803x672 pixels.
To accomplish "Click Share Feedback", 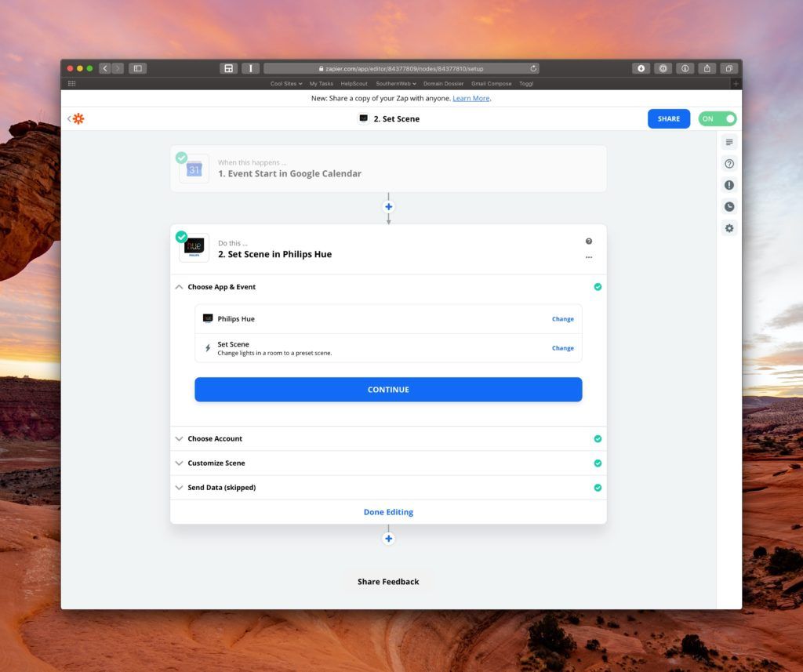I will coord(388,581).
